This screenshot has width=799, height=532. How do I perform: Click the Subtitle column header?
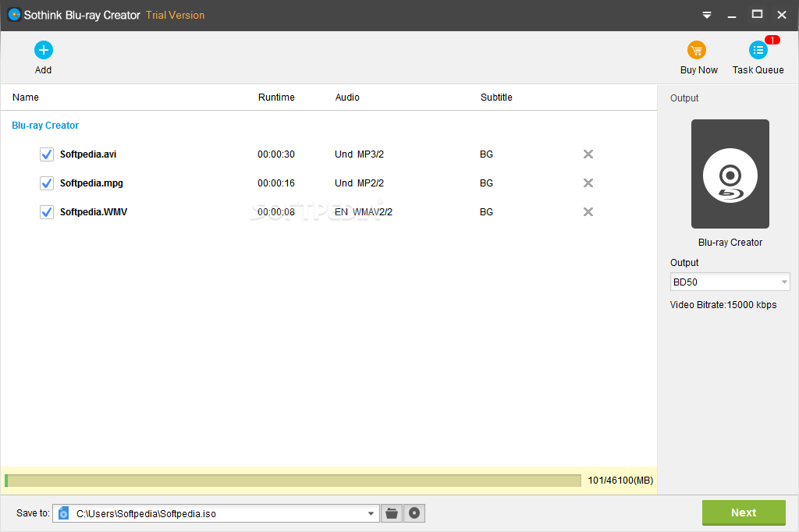pyautogui.click(x=496, y=98)
